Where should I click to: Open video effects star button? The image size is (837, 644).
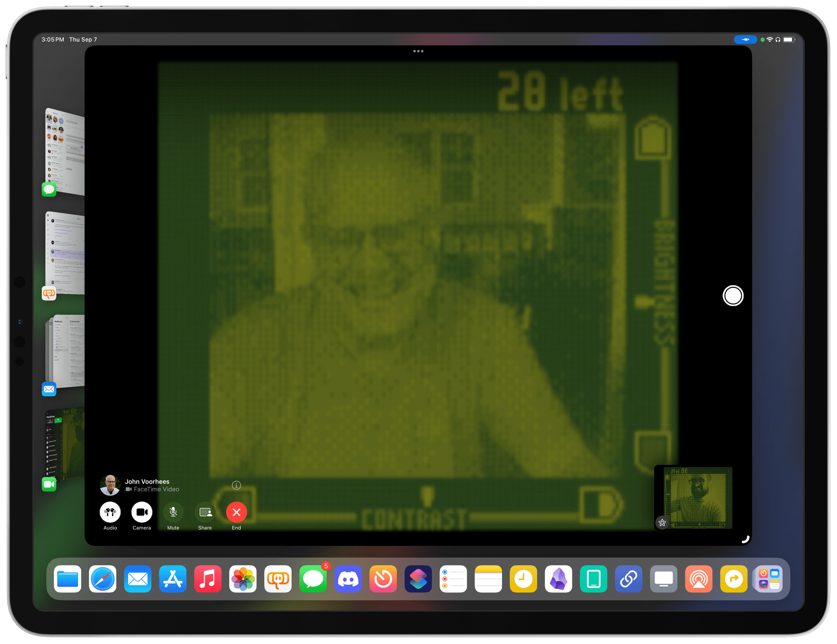[662, 522]
